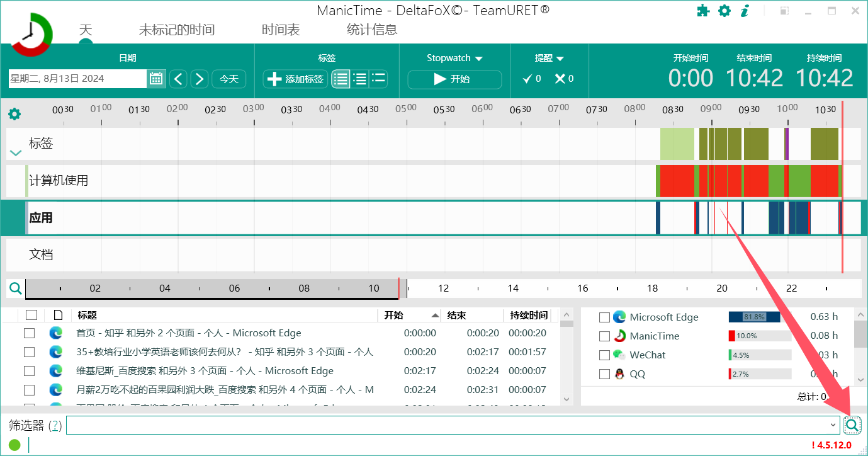Go to the previous day arrow
The width and height of the screenshot is (868, 456).
point(179,79)
